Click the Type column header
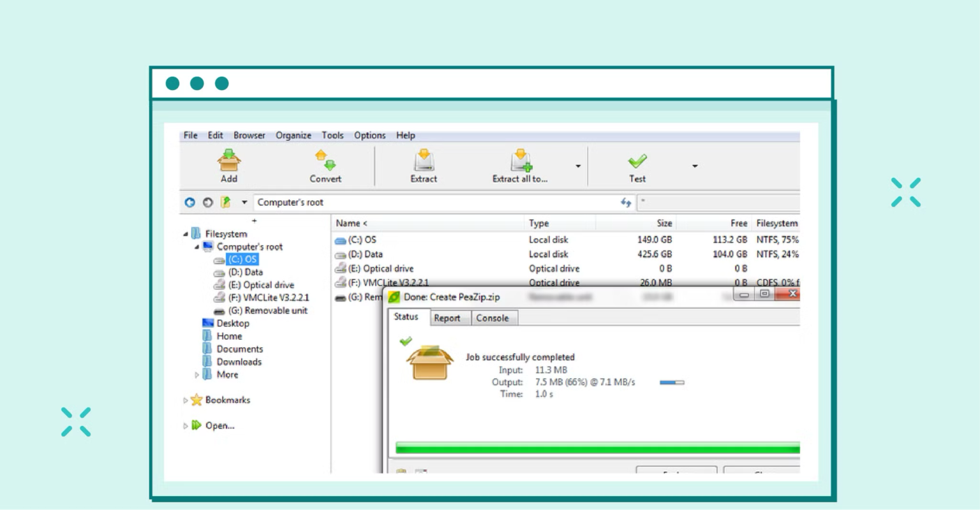The width and height of the screenshot is (980, 510). click(539, 223)
